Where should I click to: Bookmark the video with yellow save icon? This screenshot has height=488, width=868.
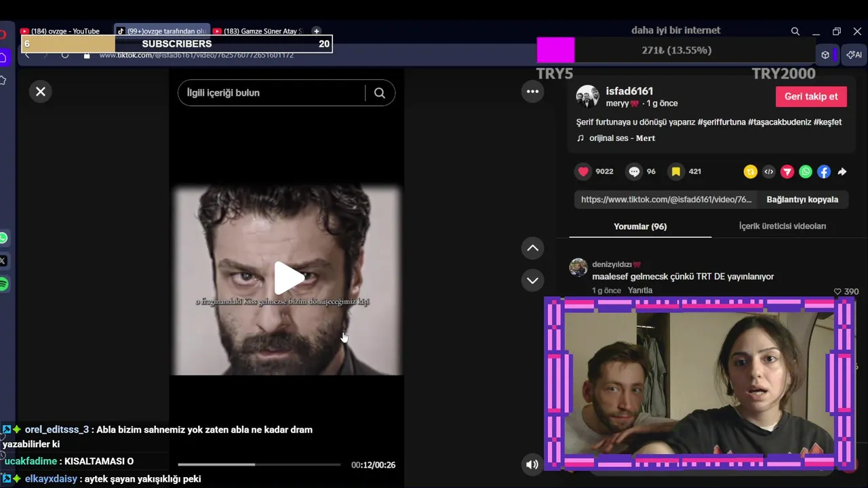point(676,171)
